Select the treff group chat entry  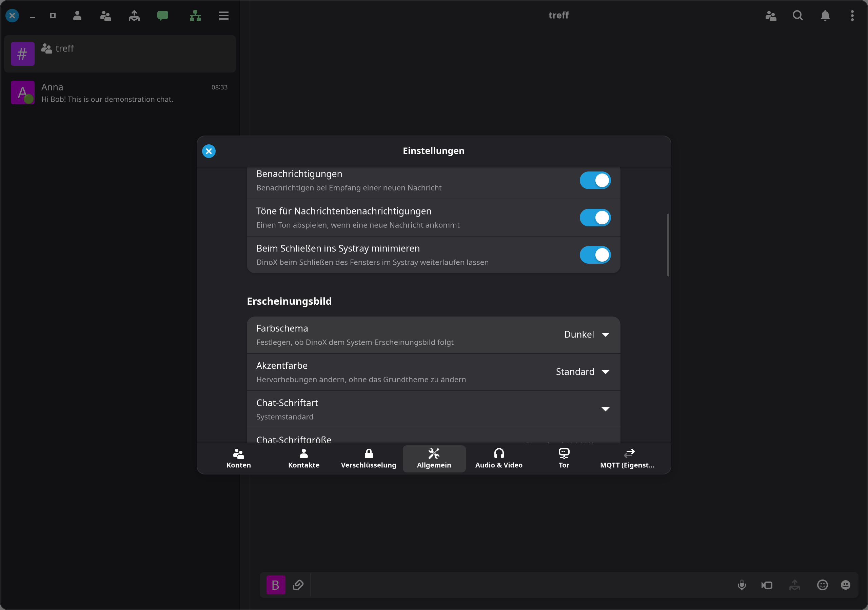(120, 54)
